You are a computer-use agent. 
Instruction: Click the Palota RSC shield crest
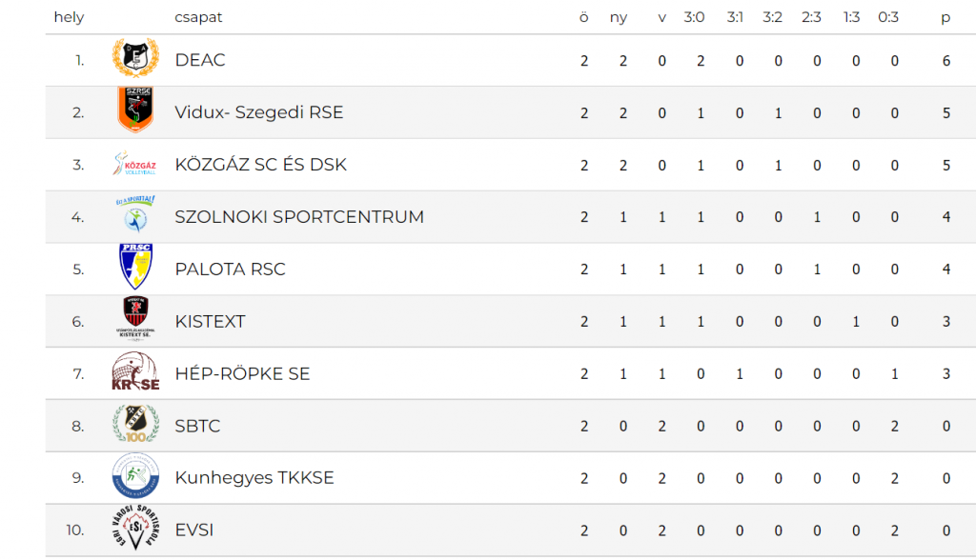135,268
